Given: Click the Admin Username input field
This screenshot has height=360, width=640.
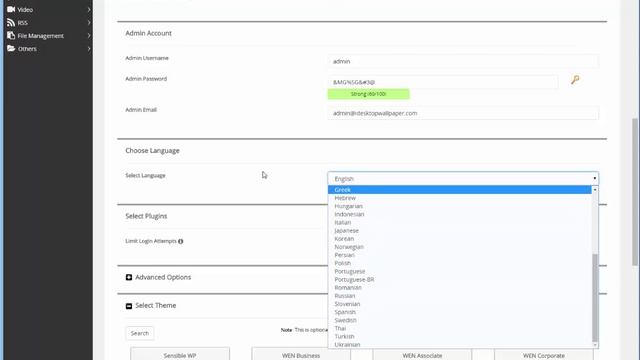Looking at the screenshot, I should tap(463, 61).
